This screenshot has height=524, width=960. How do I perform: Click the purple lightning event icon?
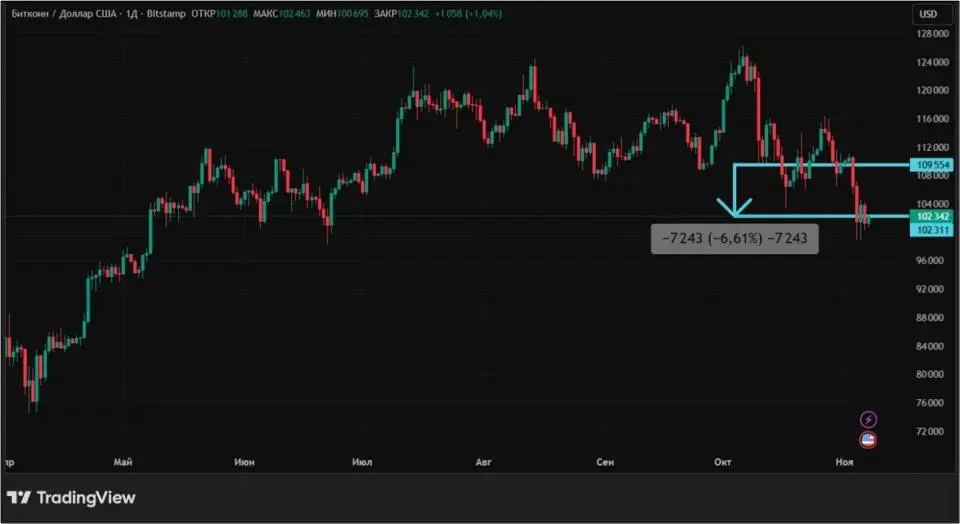(x=868, y=419)
